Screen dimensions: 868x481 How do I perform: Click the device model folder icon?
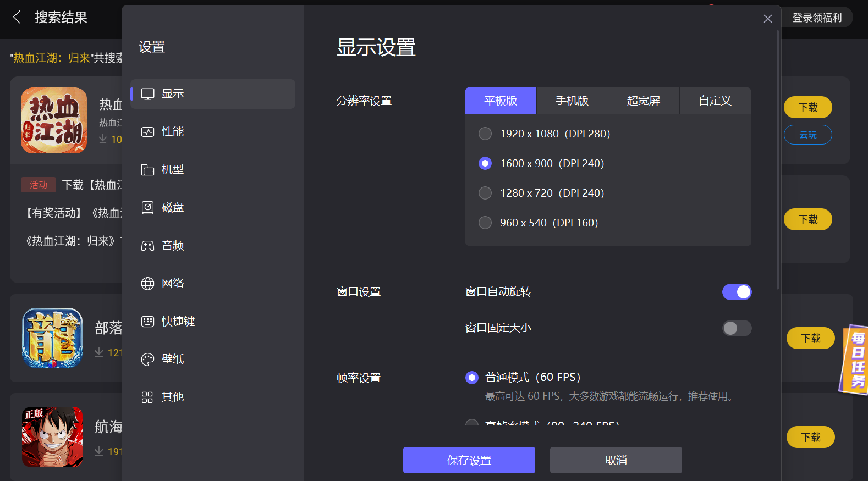coord(147,170)
